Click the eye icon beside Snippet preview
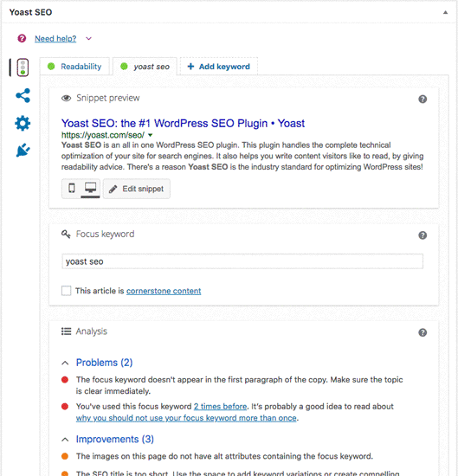This screenshot has height=476, width=458. [66, 98]
